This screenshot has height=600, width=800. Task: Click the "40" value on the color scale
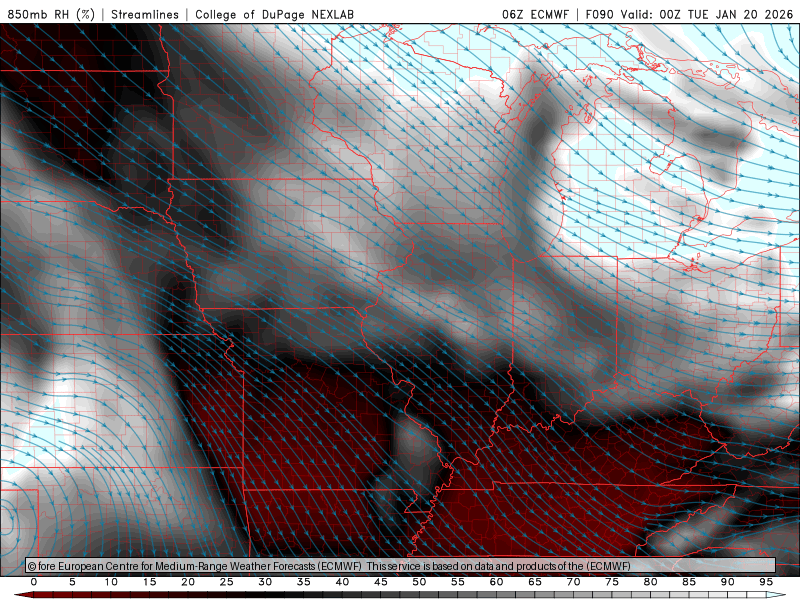342,582
